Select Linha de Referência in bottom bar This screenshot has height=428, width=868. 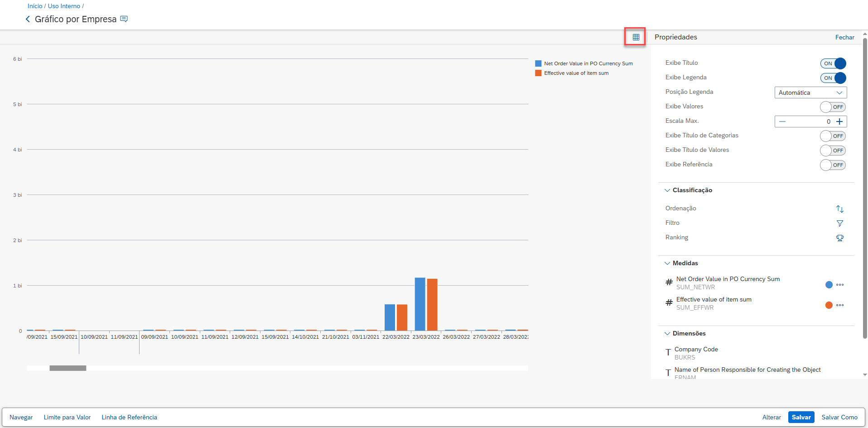coord(129,417)
